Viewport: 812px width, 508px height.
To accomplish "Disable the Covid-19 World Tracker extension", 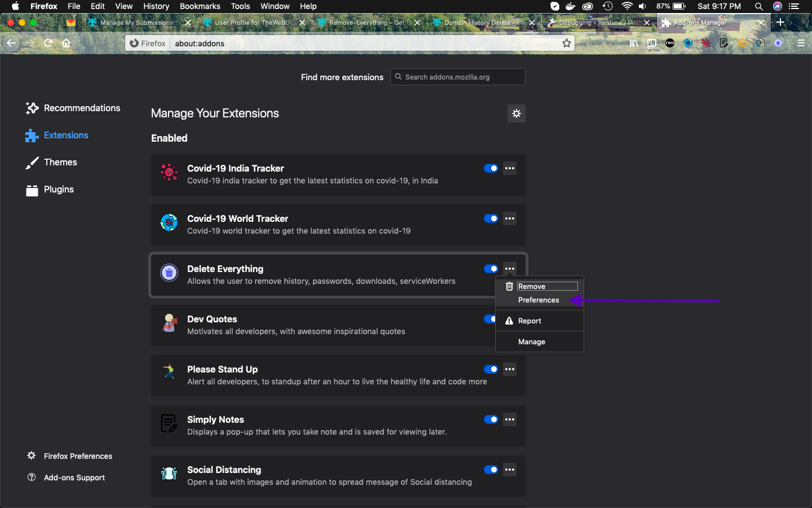I will (491, 218).
